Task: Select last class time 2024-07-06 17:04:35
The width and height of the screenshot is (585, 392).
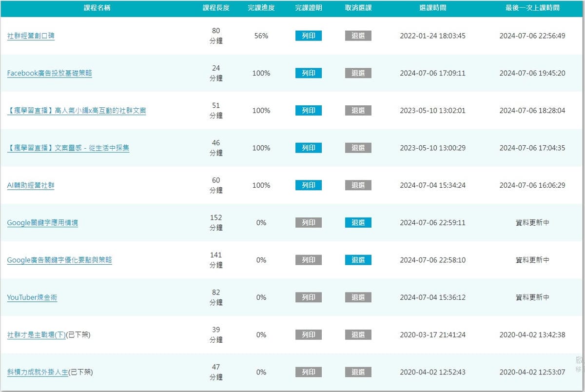Action: click(x=532, y=148)
